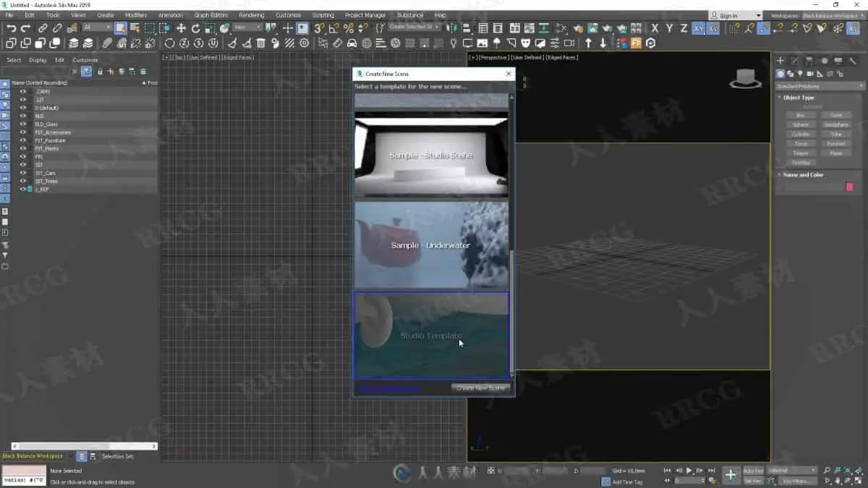
Task: Click the Create New Scene button
Action: point(481,388)
